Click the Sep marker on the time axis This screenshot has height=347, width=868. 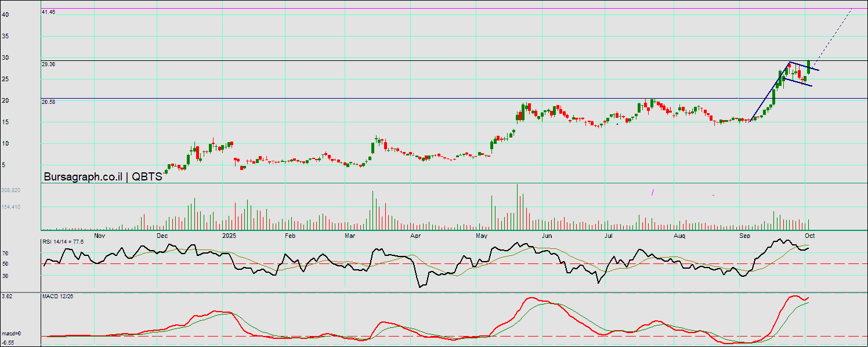tap(744, 236)
